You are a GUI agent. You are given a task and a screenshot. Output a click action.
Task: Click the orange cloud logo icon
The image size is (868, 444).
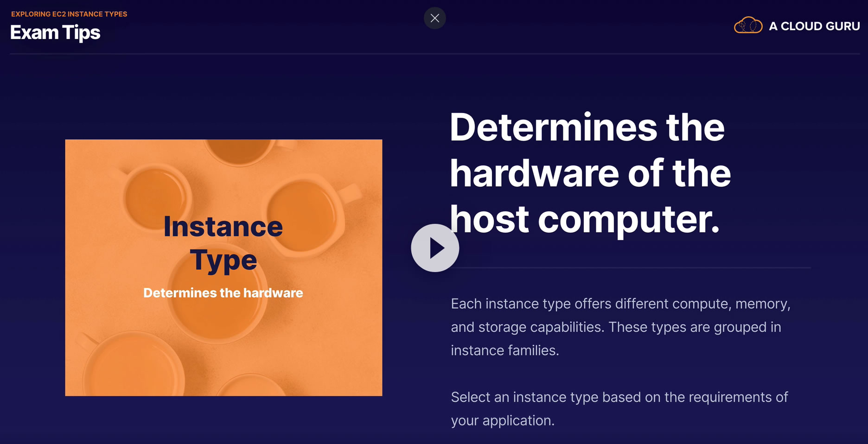coord(748,25)
